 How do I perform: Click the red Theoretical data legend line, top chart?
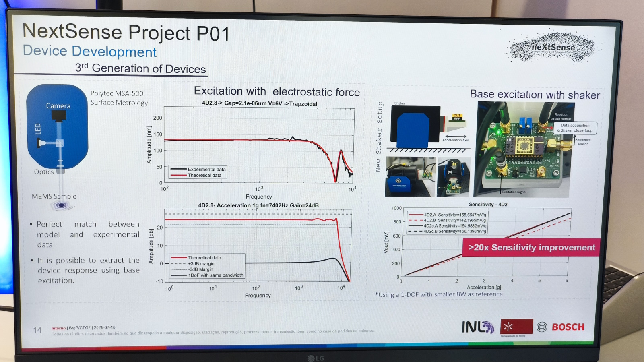(178, 176)
